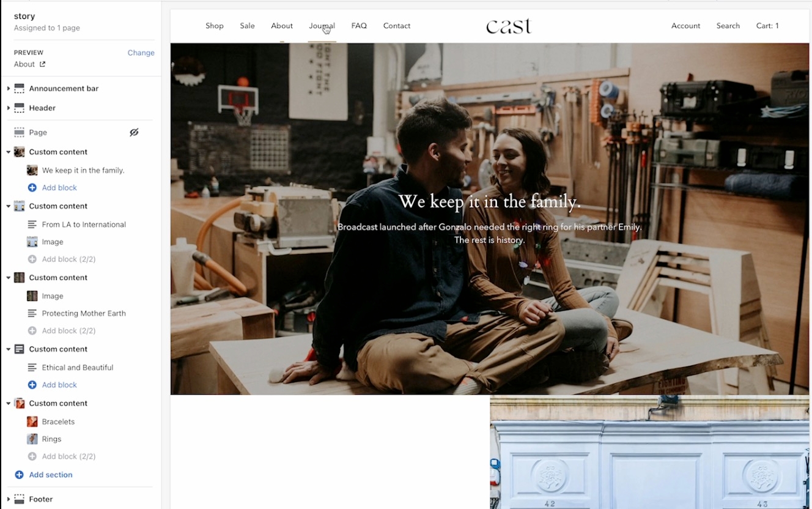Click the Rings block thumbnail icon
This screenshot has height=509, width=812.
pyautogui.click(x=32, y=439)
